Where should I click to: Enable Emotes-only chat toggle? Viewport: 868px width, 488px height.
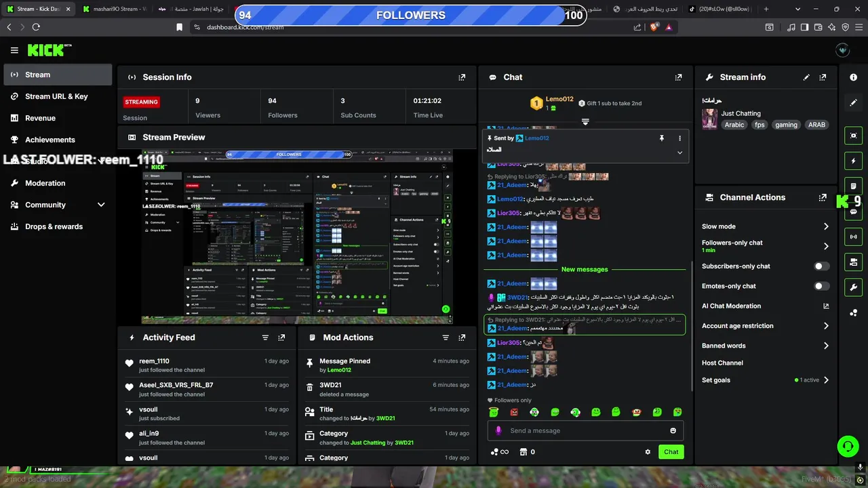pos(822,286)
